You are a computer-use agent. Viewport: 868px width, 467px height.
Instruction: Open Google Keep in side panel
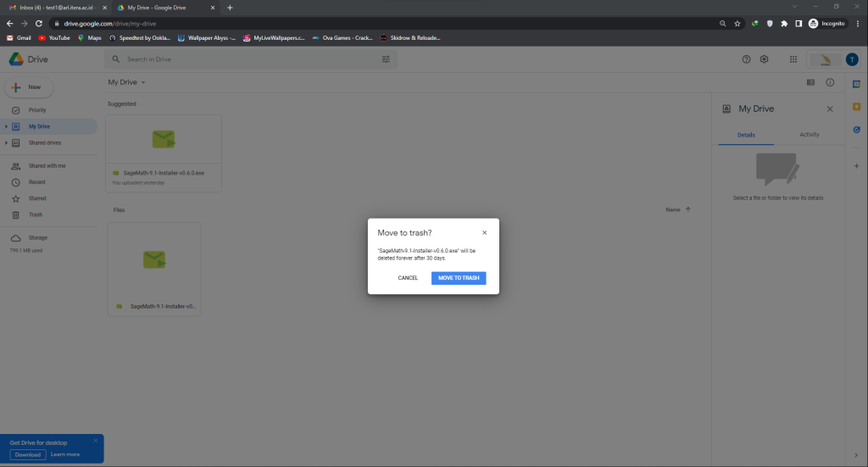(x=856, y=107)
